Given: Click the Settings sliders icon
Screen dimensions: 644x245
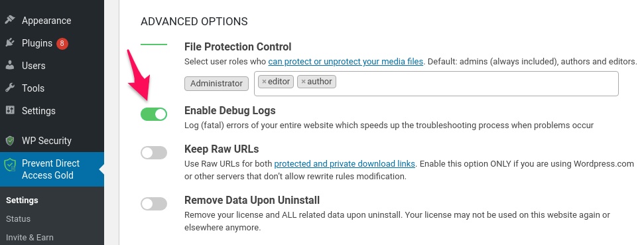Looking at the screenshot, I should pyautogui.click(x=10, y=110).
